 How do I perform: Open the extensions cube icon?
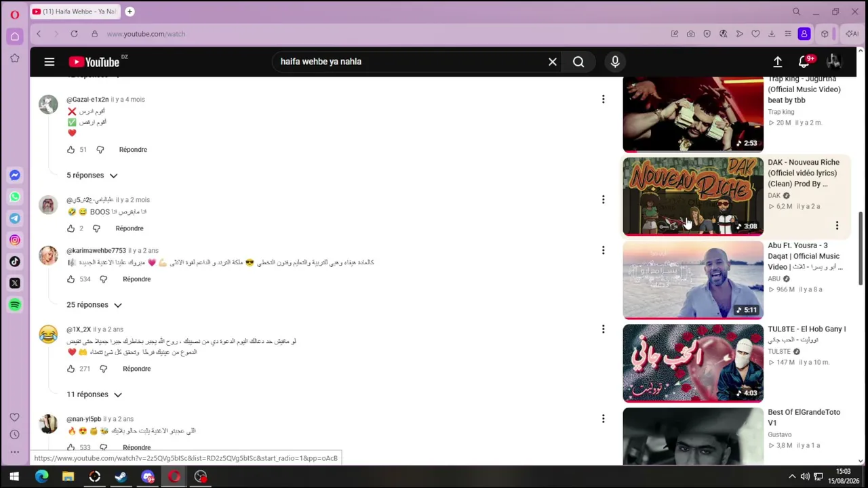825,34
